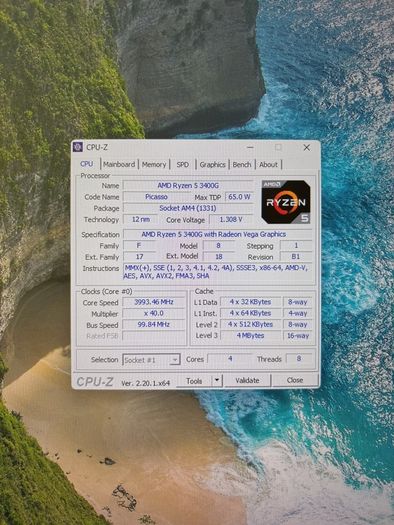Image resolution: width=394 pixels, height=525 pixels.
Task: Click the Close button at bottom
Action: click(295, 380)
